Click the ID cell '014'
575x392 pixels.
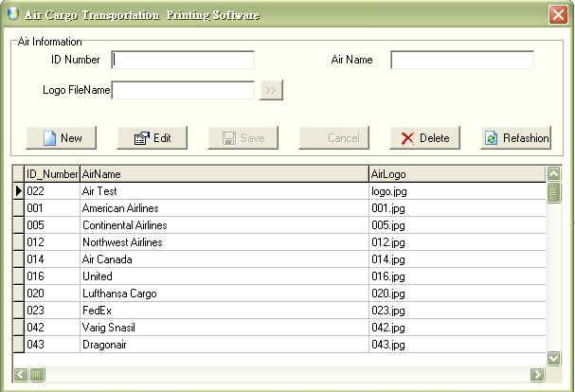pos(52,259)
